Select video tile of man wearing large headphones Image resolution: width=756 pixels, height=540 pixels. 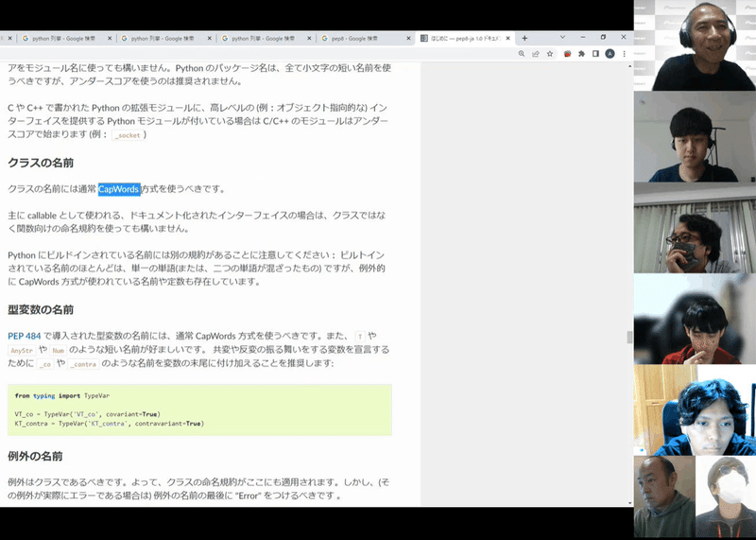(695, 45)
